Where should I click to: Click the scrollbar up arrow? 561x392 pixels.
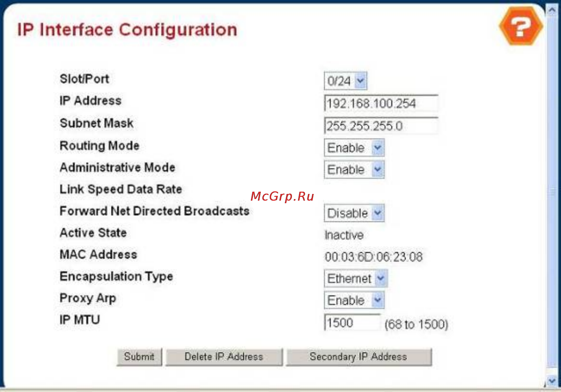pyautogui.click(x=552, y=11)
